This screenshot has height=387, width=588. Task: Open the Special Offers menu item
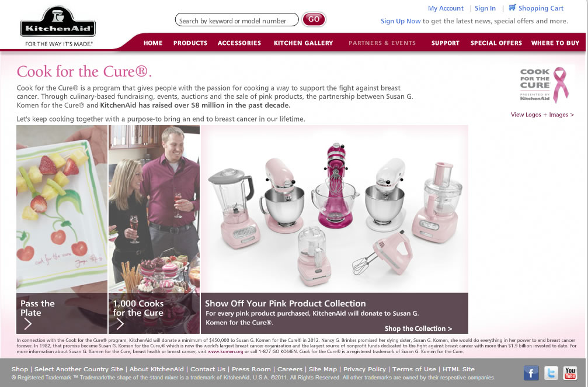tap(496, 43)
